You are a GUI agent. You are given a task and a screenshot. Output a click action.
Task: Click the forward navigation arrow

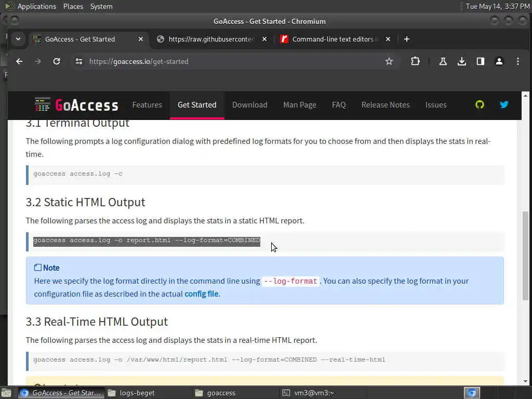click(38, 61)
